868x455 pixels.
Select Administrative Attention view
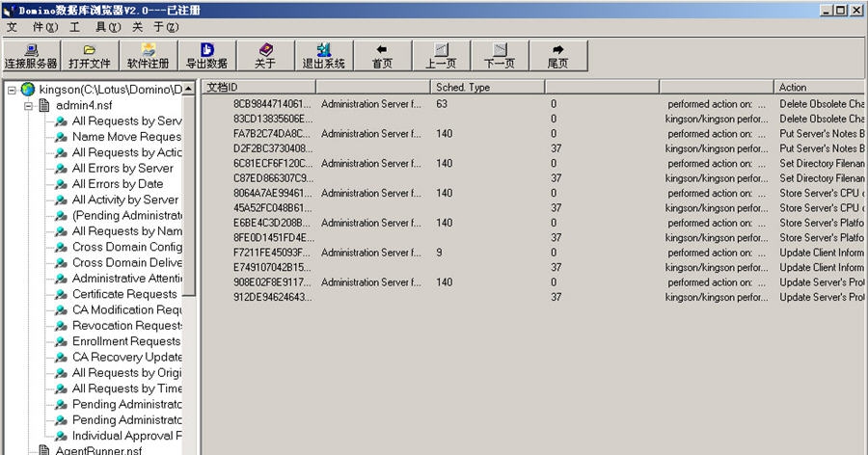pyautogui.click(x=126, y=279)
